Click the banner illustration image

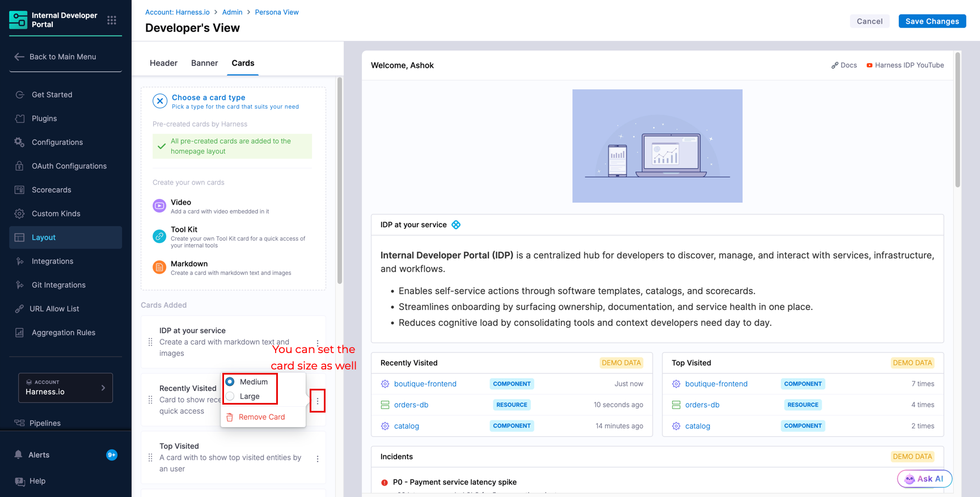[657, 146]
